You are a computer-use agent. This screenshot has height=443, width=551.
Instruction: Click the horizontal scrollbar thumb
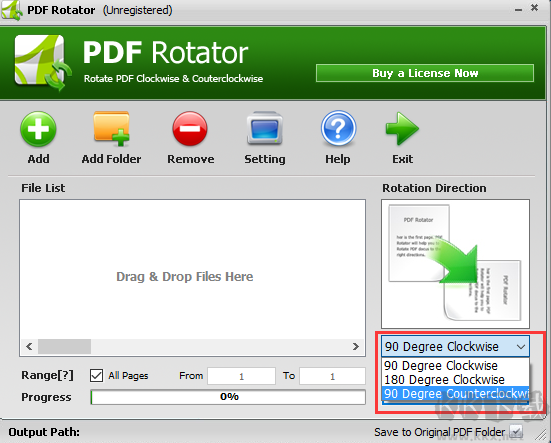coord(64,347)
